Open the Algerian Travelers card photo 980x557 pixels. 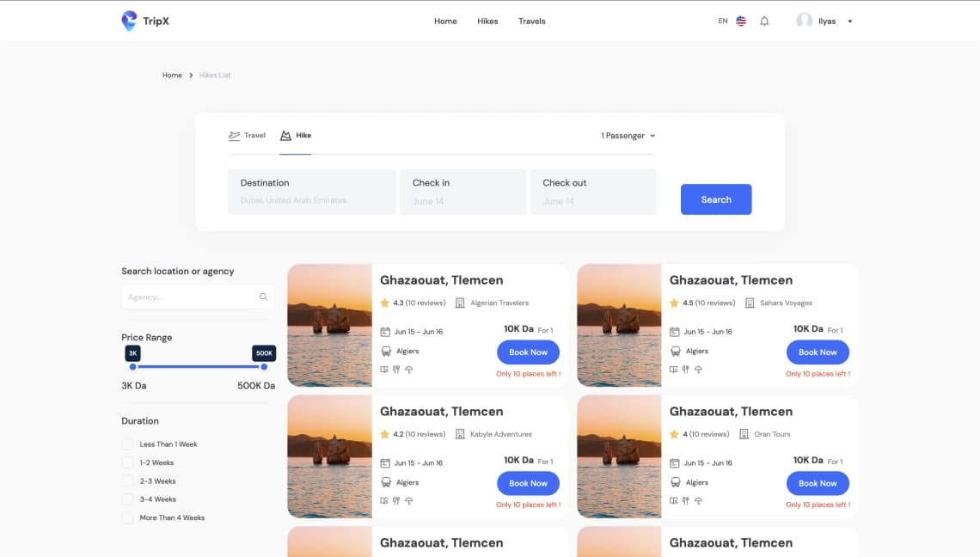[x=329, y=325]
